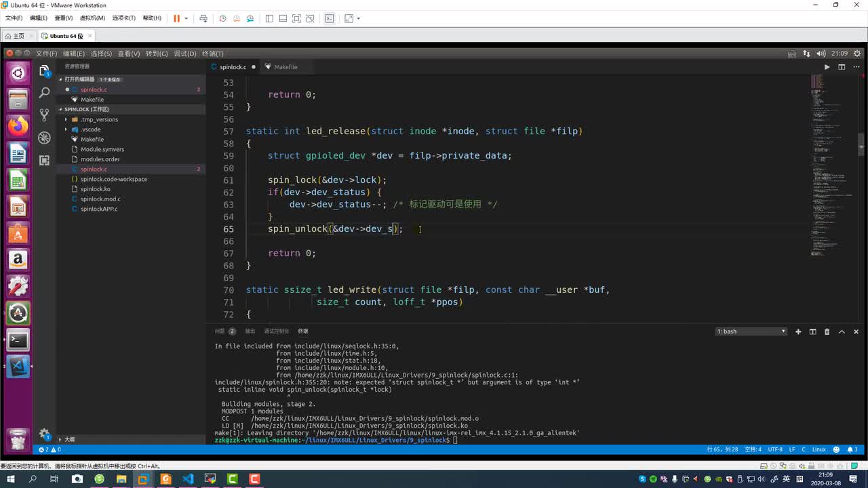Image resolution: width=868 pixels, height=488 pixels.
Task: Toggle Ubuntu network indicator in top bar
Action: pos(807,54)
